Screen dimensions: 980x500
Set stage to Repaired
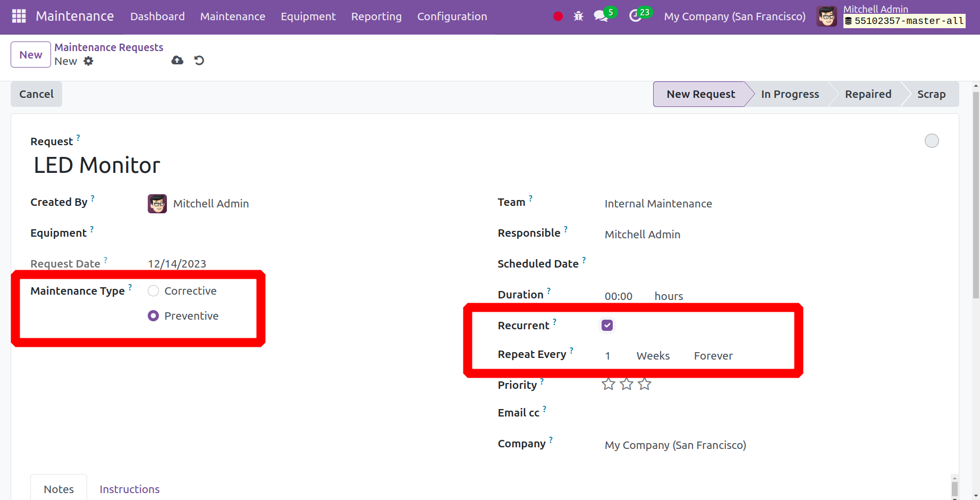pos(868,94)
